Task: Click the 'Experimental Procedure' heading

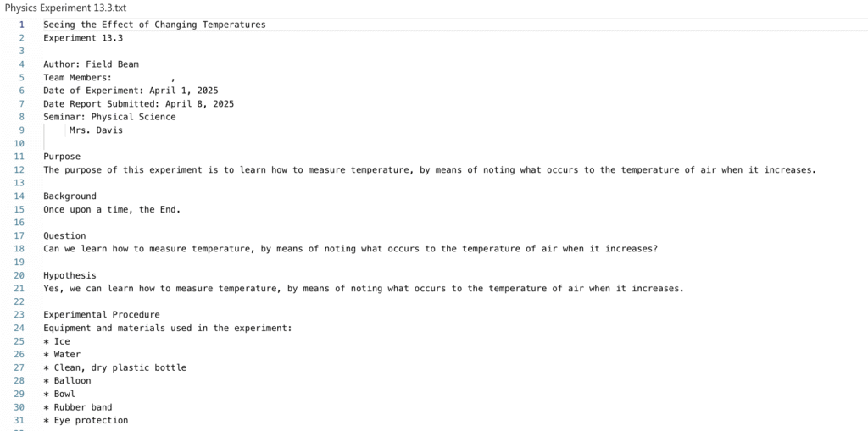Action: (x=102, y=315)
